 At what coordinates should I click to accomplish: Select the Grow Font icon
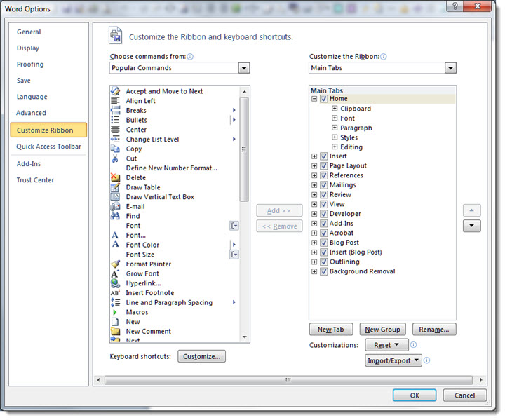coord(115,273)
